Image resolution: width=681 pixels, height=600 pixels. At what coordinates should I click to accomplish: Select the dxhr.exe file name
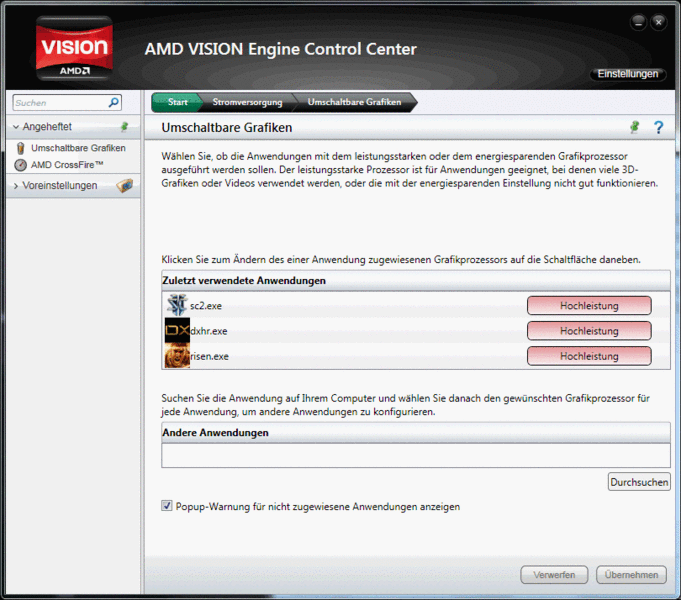[209, 331]
